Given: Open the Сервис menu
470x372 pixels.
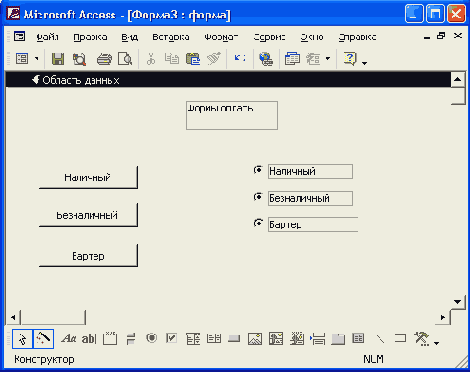Looking at the screenshot, I should (269, 37).
